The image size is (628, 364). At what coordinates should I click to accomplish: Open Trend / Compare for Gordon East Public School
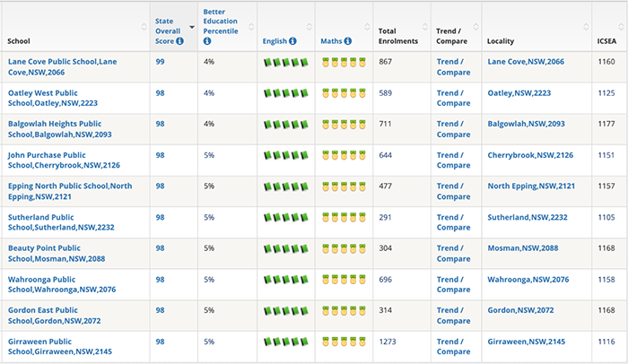click(453, 316)
